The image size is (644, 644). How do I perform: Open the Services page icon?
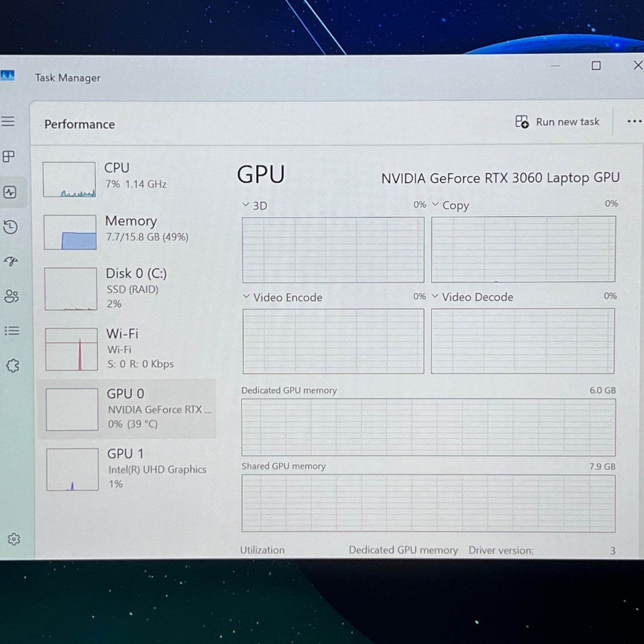coord(13,366)
